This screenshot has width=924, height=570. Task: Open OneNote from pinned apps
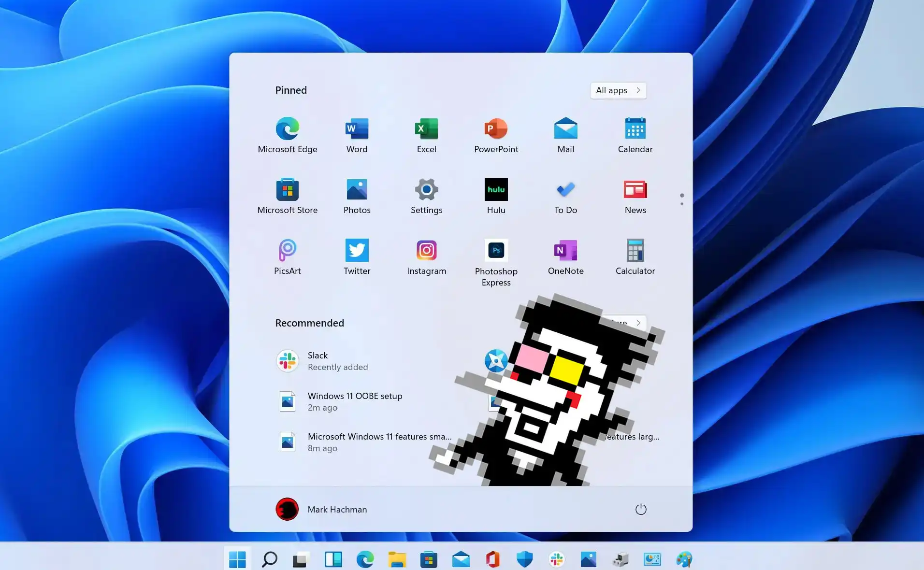(x=565, y=257)
